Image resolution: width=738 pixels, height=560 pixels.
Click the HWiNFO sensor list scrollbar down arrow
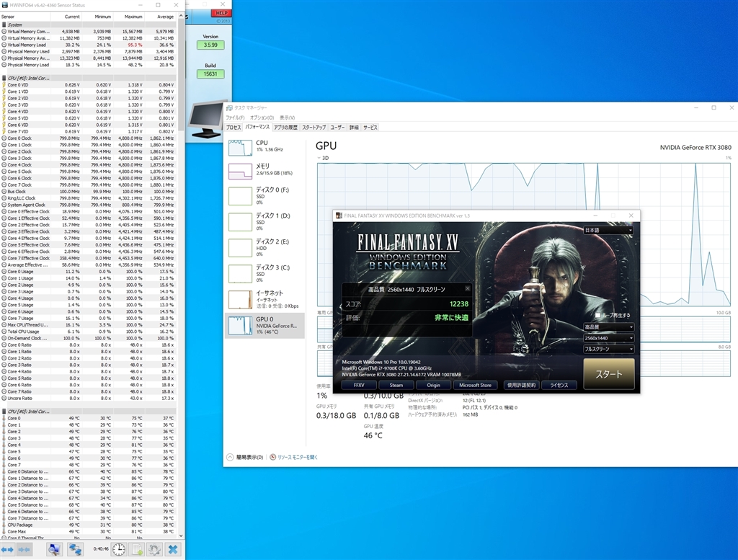click(180, 535)
